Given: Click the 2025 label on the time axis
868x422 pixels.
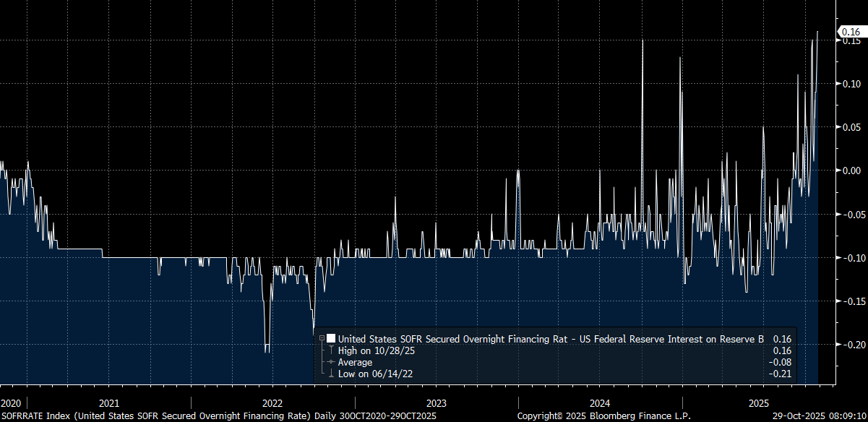Looking at the screenshot, I should click(759, 403).
